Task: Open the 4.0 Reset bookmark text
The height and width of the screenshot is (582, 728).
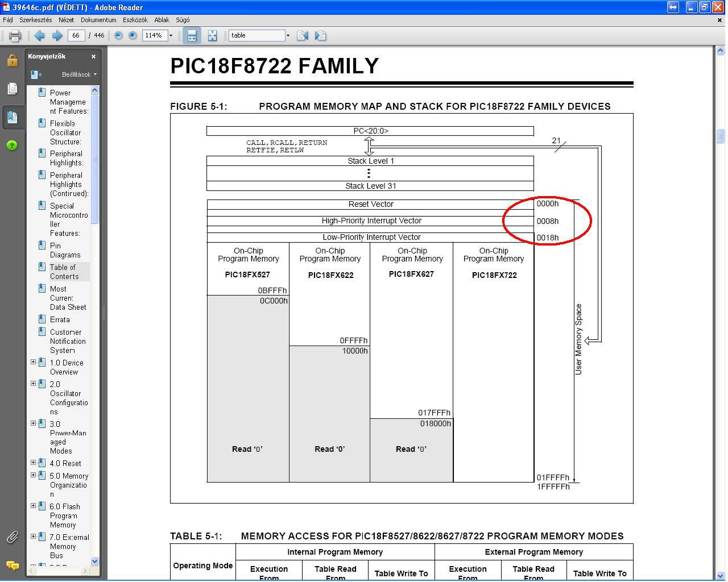Action: (x=65, y=463)
